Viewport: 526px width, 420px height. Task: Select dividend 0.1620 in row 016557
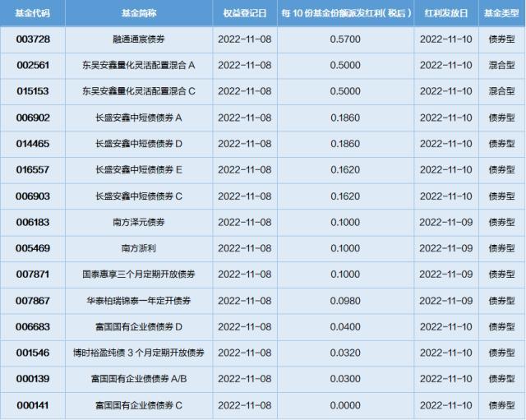pos(345,170)
